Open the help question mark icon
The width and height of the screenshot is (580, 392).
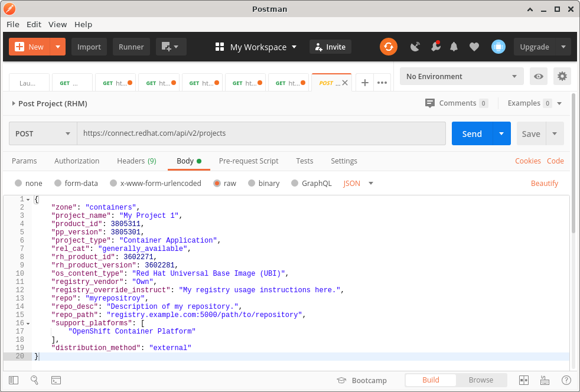(x=566, y=380)
